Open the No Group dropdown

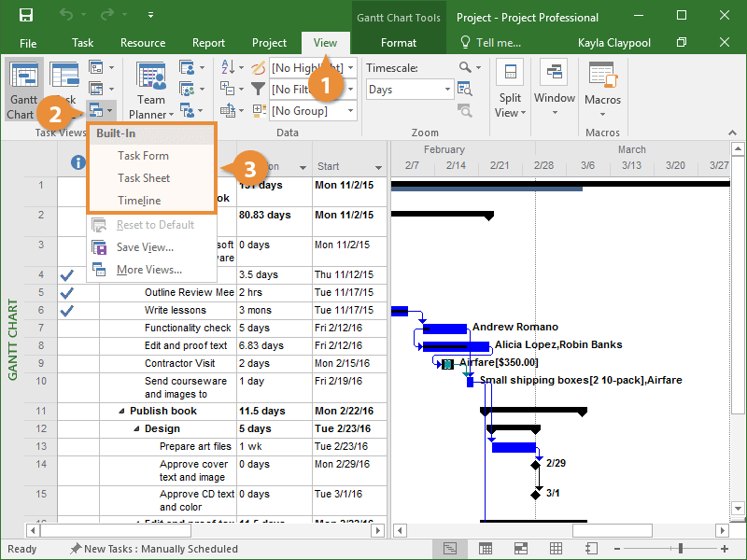pos(350,111)
